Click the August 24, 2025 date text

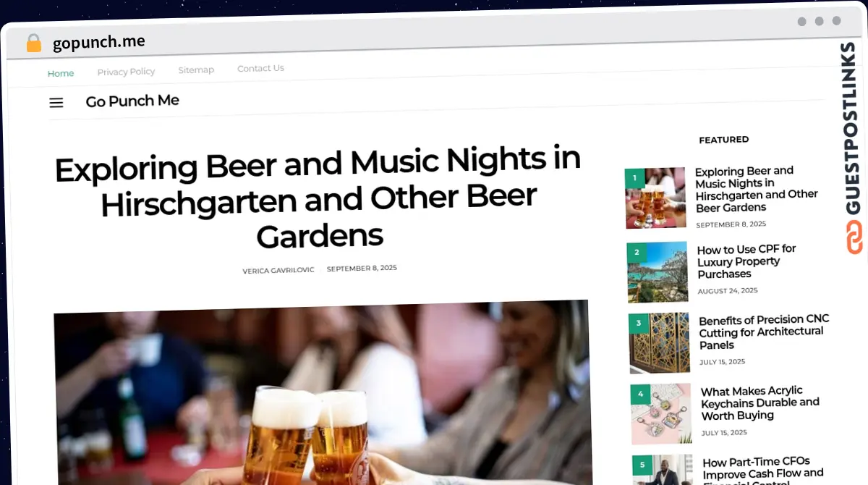point(728,291)
